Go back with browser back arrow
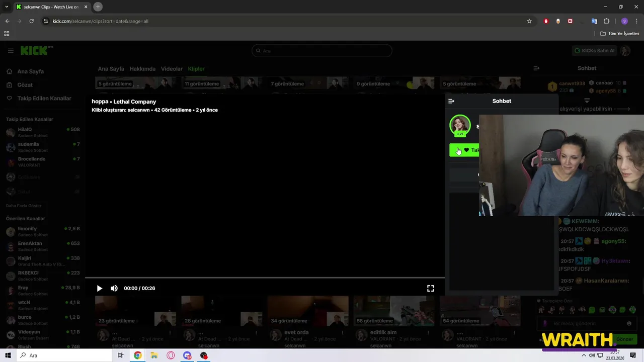 pos(7,21)
